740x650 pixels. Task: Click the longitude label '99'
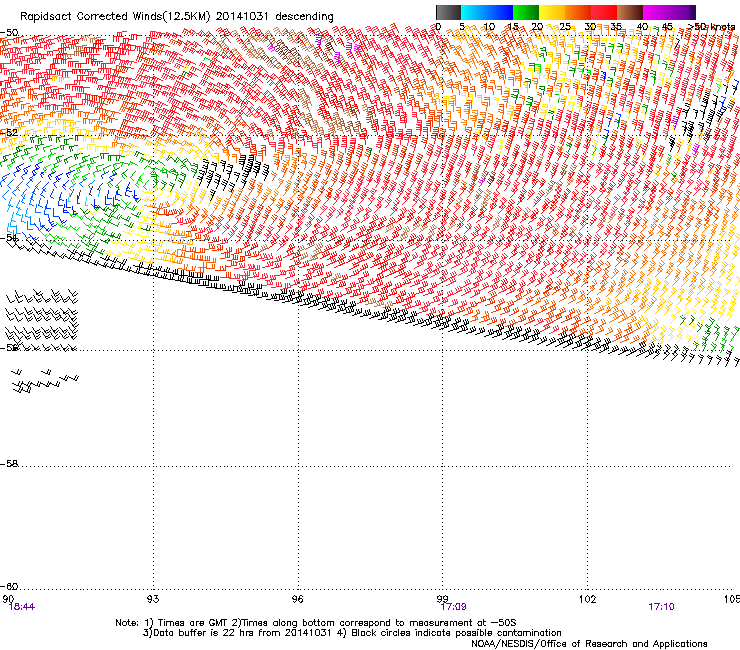point(442,599)
